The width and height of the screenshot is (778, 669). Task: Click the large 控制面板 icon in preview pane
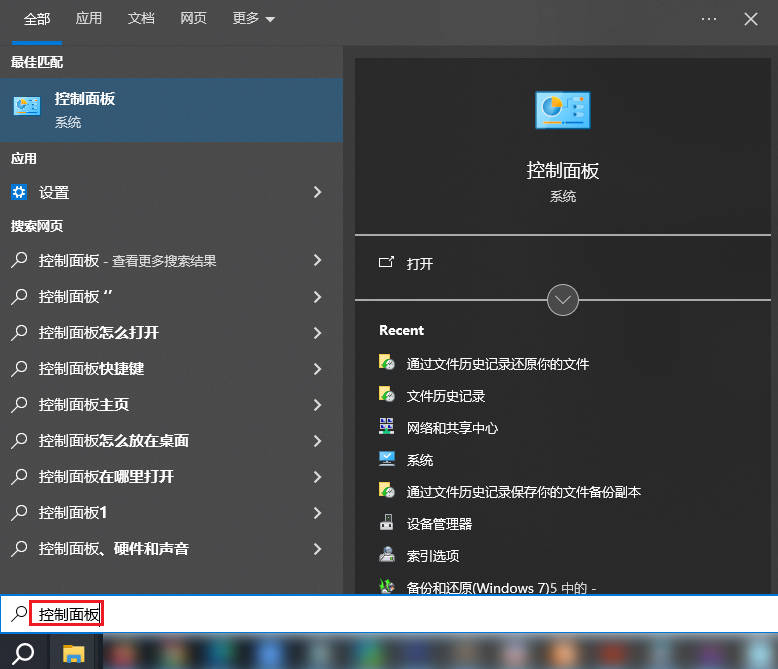(563, 110)
